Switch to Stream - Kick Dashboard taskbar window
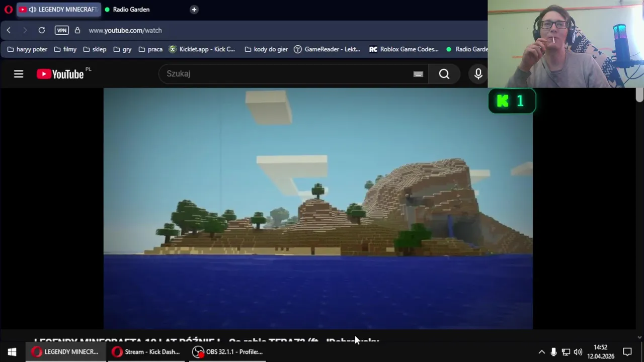 tap(146, 352)
